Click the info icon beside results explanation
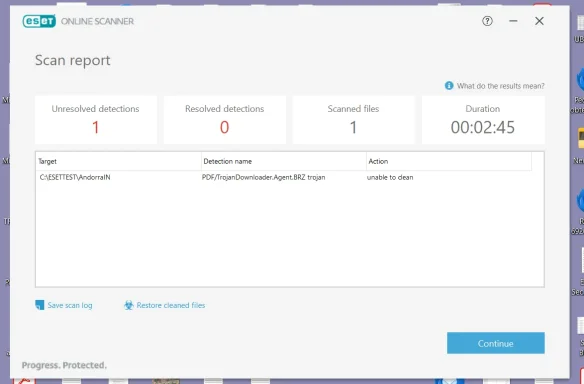Image resolution: width=584 pixels, height=384 pixels. click(449, 86)
